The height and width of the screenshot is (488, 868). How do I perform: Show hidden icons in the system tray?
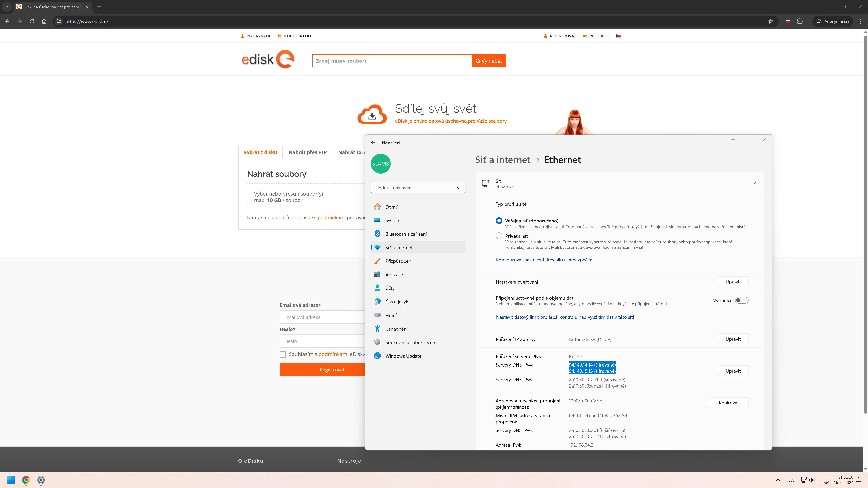coord(778,480)
